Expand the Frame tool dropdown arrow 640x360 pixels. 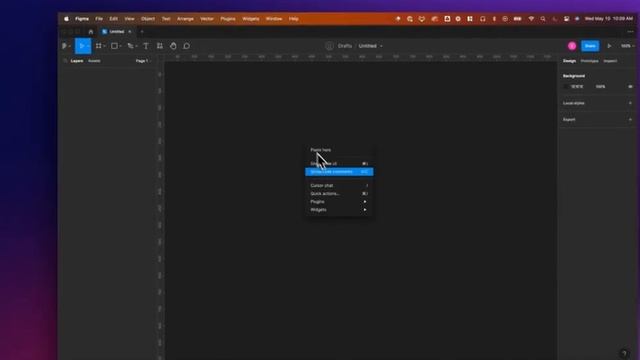104,46
